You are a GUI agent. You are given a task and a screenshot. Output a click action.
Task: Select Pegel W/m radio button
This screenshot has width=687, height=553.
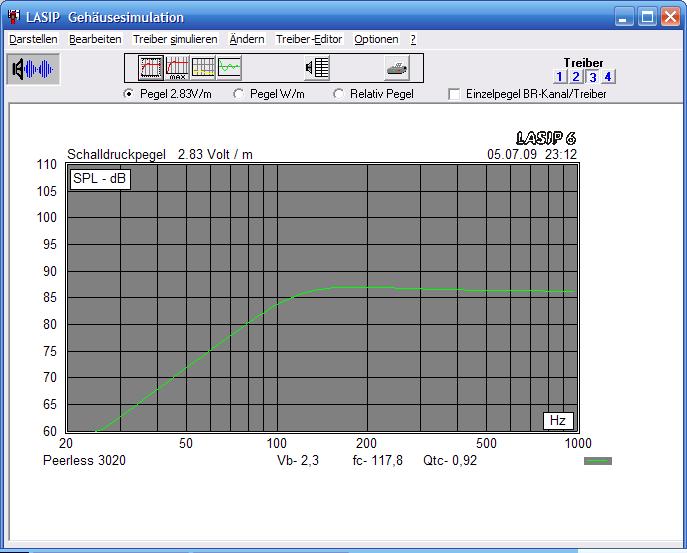pos(238,94)
